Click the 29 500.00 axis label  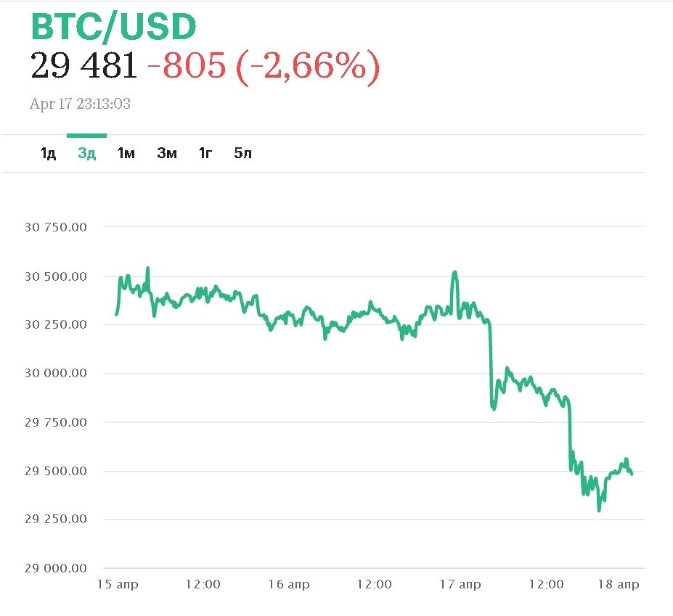point(56,471)
